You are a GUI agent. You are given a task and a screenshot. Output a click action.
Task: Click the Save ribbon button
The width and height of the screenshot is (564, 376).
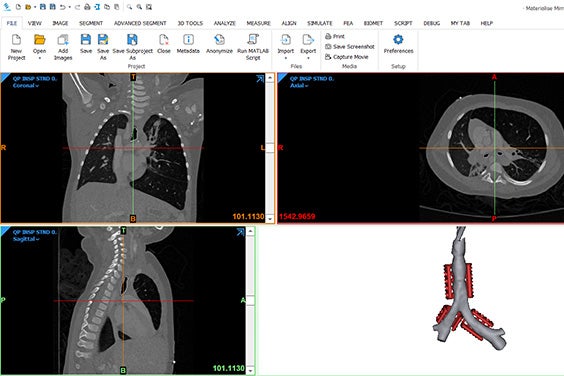(x=86, y=44)
